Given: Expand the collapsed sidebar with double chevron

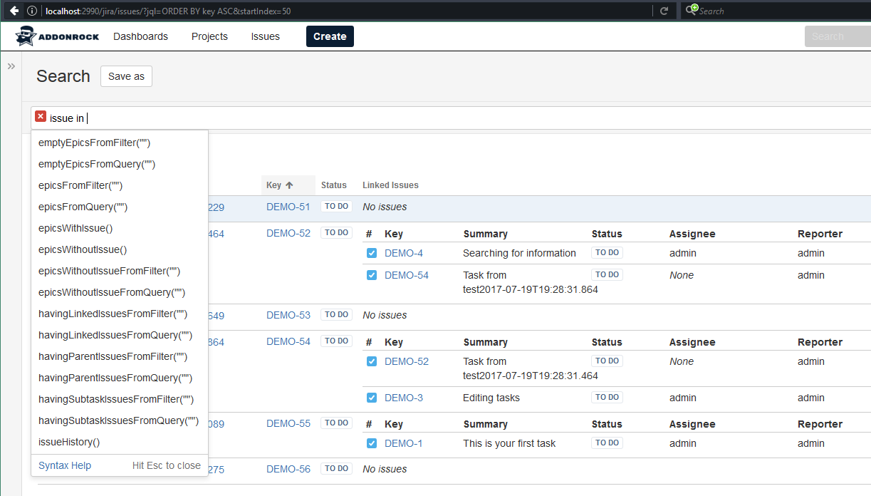Looking at the screenshot, I should tap(11, 66).
